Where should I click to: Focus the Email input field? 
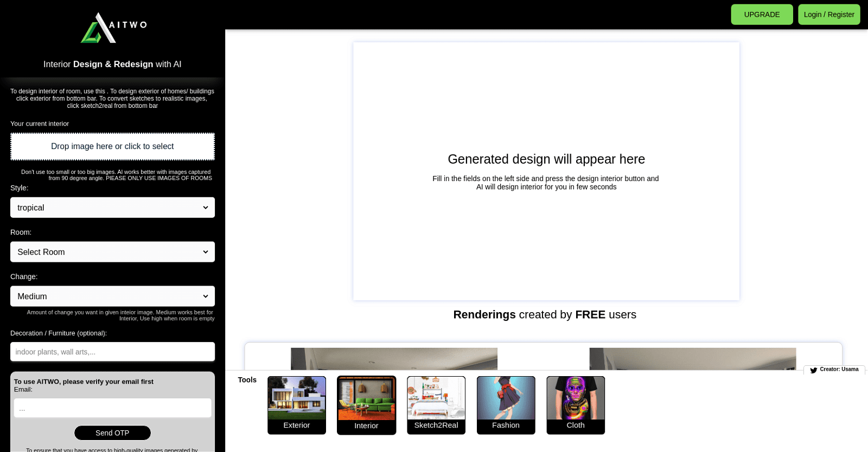[x=112, y=408]
